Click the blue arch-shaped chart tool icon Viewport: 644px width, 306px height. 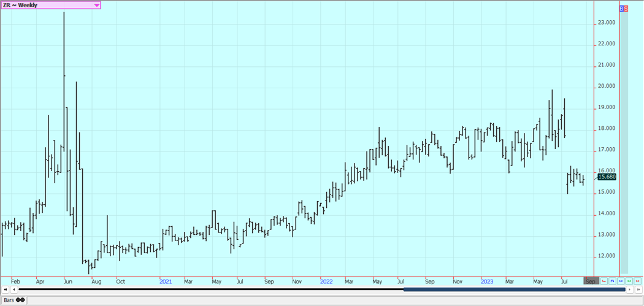[612, 281]
